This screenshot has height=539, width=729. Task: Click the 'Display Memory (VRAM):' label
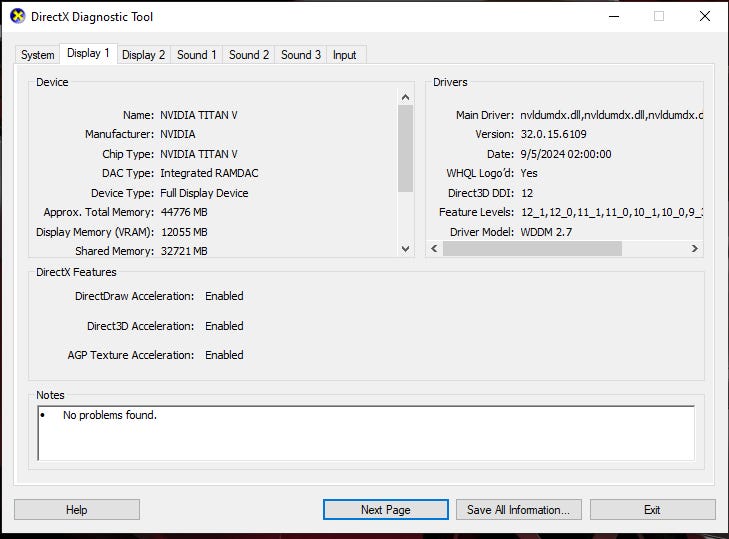coord(95,232)
